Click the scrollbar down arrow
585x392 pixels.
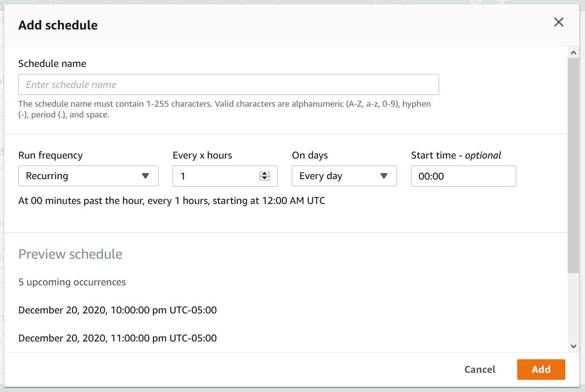pos(573,346)
